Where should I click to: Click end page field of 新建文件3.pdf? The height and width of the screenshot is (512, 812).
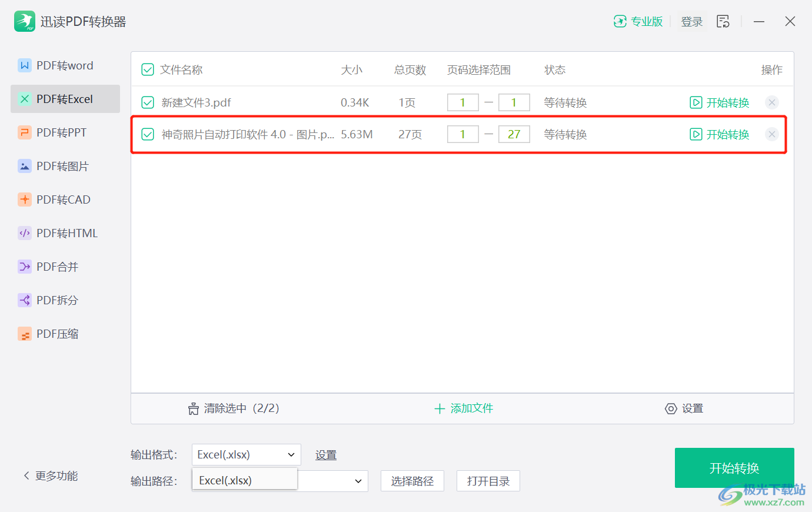(514, 102)
